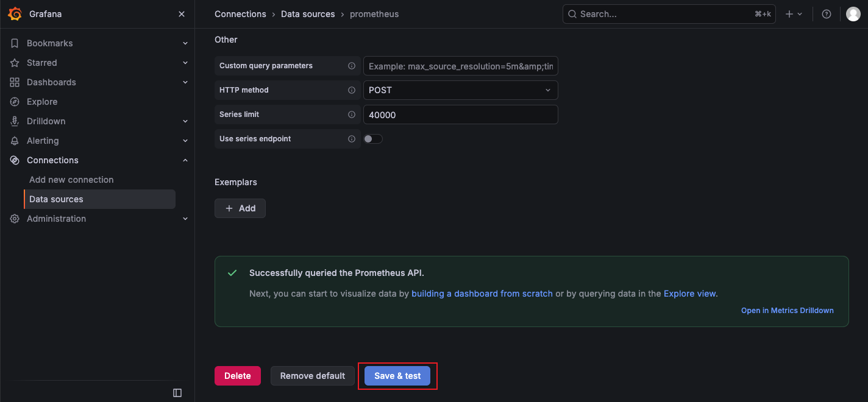Click the Drilldown icon in sidebar
This screenshot has height=402, width=868.
click(x=15, y=121)
